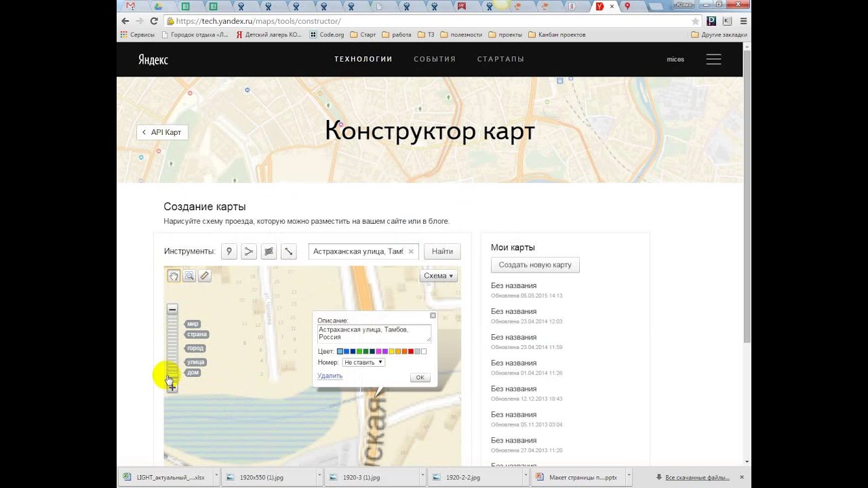868x488 pixels.
Task: Activate the hand pan tool on map
Action: pos(174,276)
